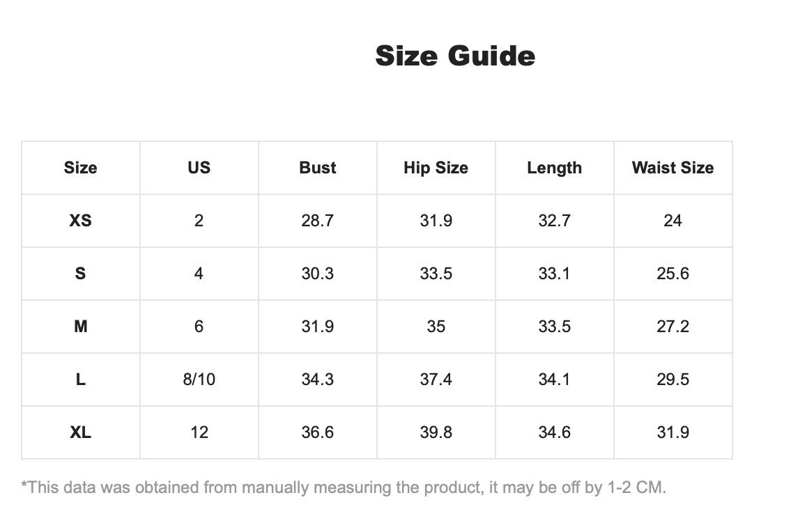Image resolution: width=807 pixels, height=532 pixels.
Task: Select the L size row label
Action: tap(80, 380)
